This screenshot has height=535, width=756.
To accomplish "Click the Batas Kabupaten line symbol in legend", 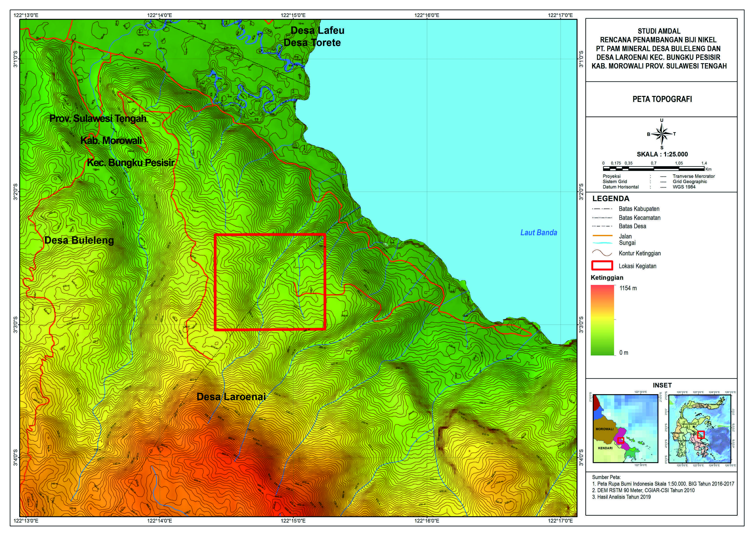I will click(x=602, y=209).
